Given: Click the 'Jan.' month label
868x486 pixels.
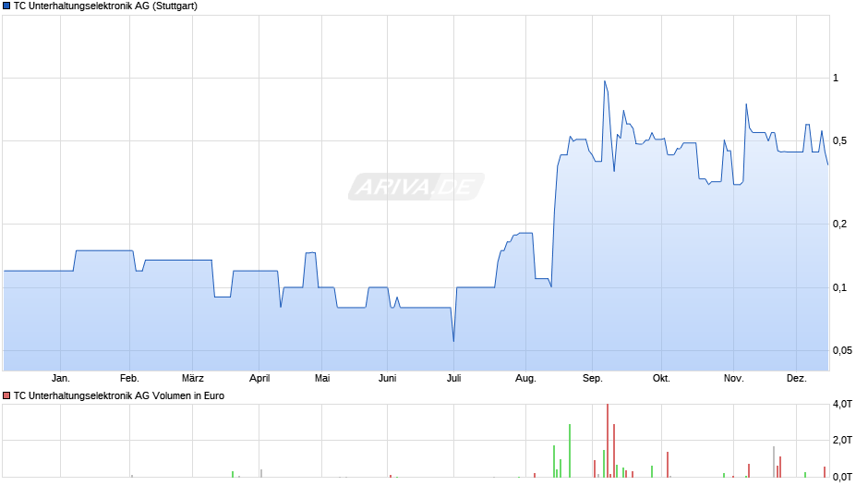Looking at the screenshot, I should point(61,379).
